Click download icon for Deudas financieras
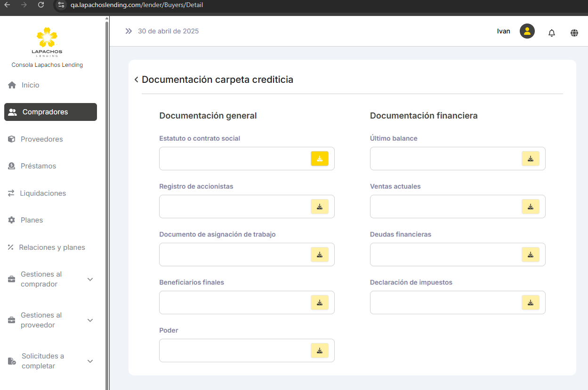 tap(530, 255)
